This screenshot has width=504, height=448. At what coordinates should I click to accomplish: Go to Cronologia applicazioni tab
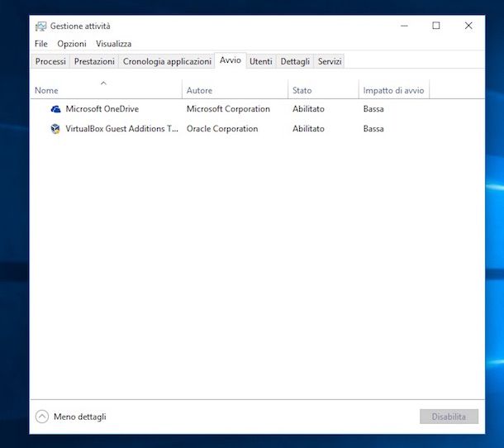167,62
